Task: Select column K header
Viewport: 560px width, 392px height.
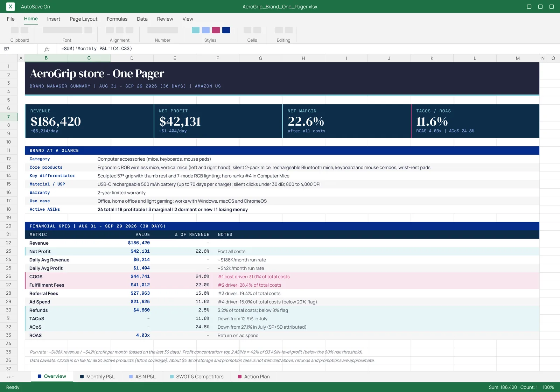Action: pyautogui.click(x=432, y=58)
